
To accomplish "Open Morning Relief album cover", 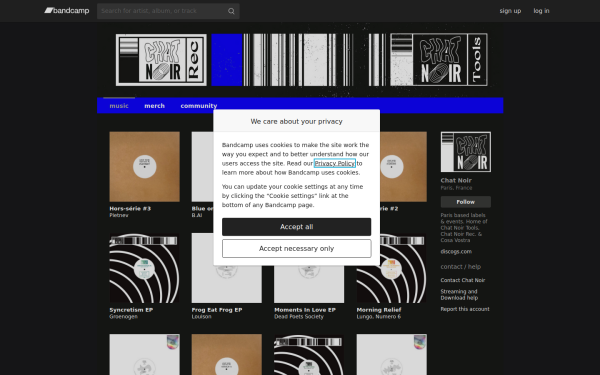I will coord(391,268).
